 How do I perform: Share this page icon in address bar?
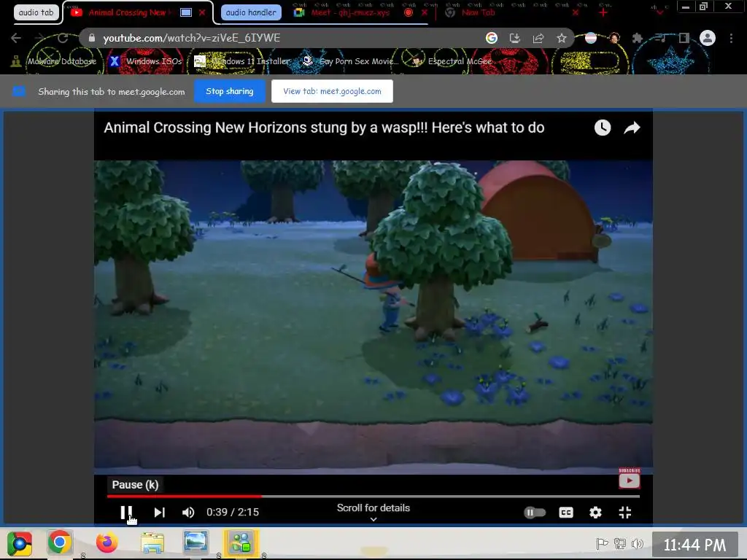tap(538, 38)
